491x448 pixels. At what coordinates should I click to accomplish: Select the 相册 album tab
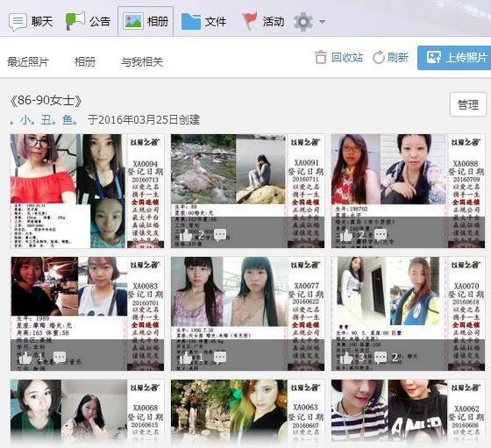click(x=146, y=21)
